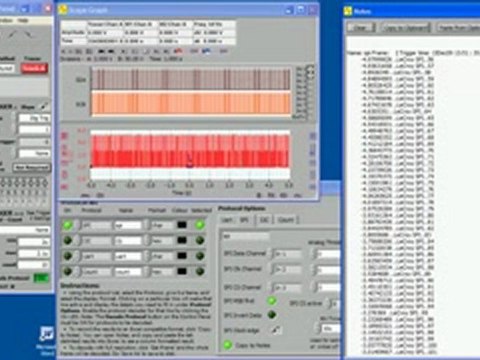
Task: Open the SPI Clk Channel dropdown
Action: coord(287,269)
